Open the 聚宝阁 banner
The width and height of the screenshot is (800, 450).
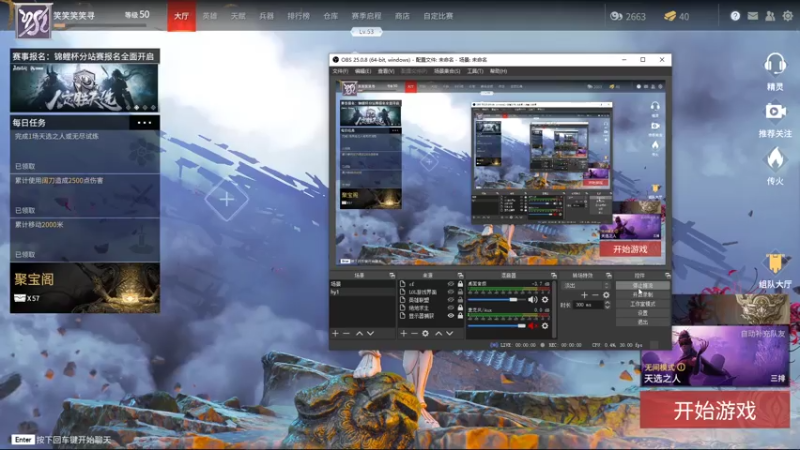pos(85,288)
